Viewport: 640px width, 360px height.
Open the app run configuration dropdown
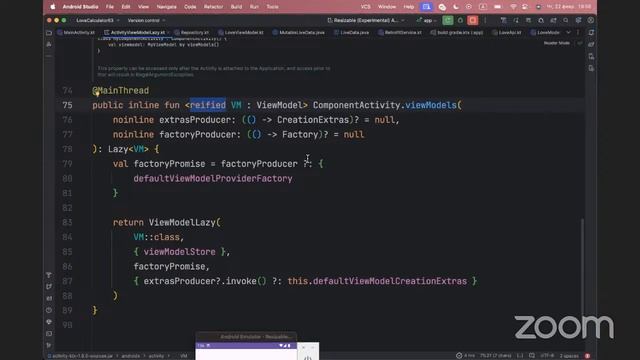(x=427, y=20)
